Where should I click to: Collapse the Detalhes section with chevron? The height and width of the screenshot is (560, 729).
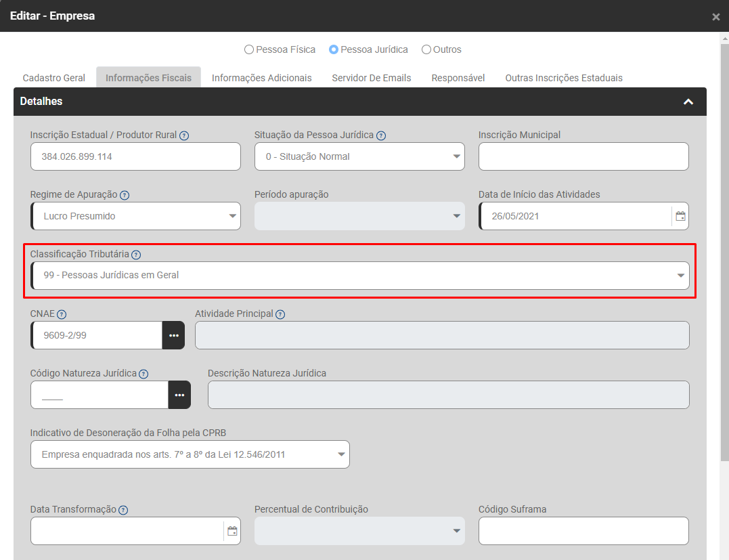688,102
